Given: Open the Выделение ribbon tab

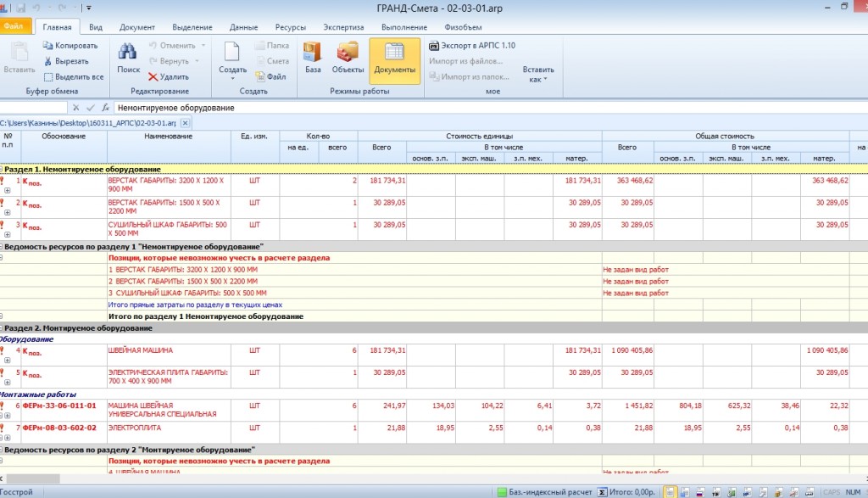Looking at the screenshot, I should pyautogui.click(x=192, y=27).
